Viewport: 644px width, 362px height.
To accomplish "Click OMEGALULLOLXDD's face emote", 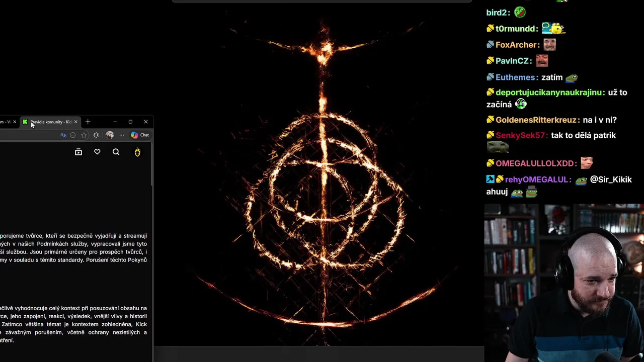I will tap(587, 163).
